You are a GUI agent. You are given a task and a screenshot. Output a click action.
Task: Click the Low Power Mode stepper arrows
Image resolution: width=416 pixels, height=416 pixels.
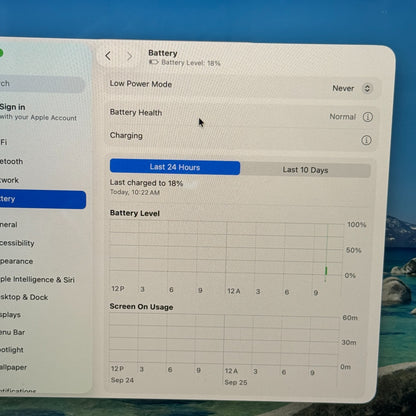click(367, 88)
